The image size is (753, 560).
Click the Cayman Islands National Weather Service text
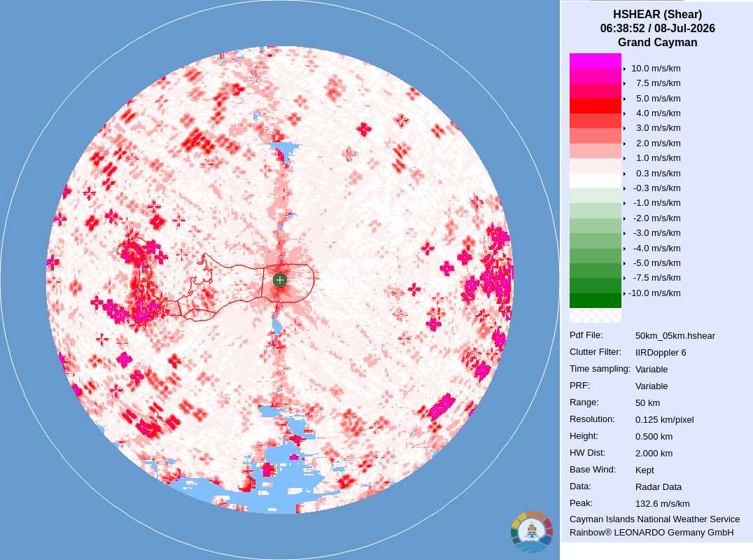pos(654,519)
